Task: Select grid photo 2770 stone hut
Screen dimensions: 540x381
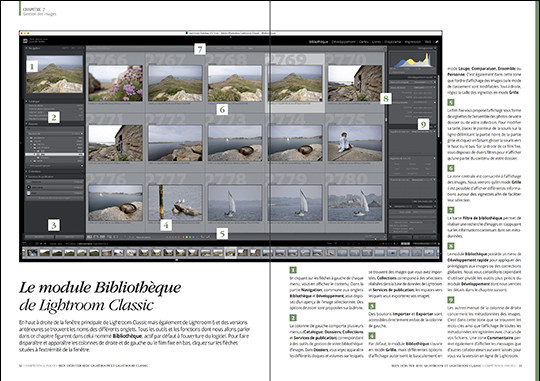Action: pyautogui.click(x=355, y=83)
